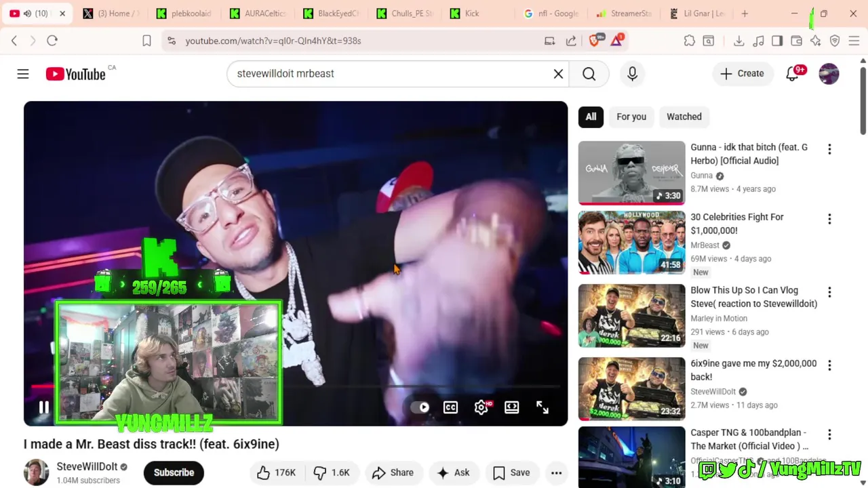Open browser main menu
Screen dimensions: 868x488
[x=854, y=41]
